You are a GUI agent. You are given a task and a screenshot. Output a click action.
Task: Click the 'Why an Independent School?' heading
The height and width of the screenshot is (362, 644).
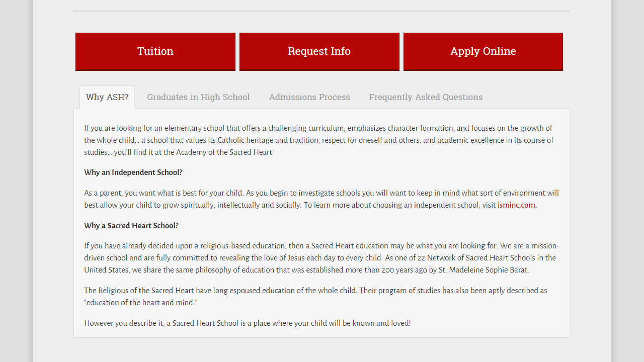133,172
